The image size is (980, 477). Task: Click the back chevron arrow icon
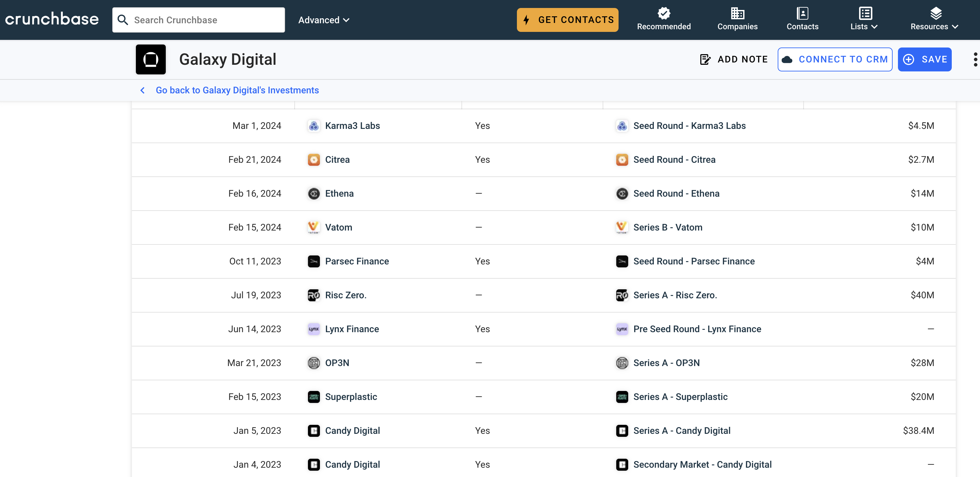pos(143,90)
